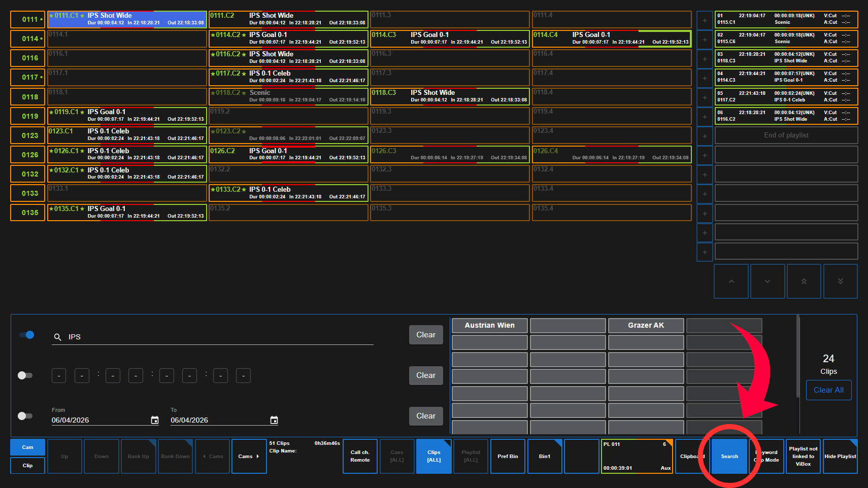
Task: Disable the text search toggle next to IPS
Action: click(x=26, y=335)
